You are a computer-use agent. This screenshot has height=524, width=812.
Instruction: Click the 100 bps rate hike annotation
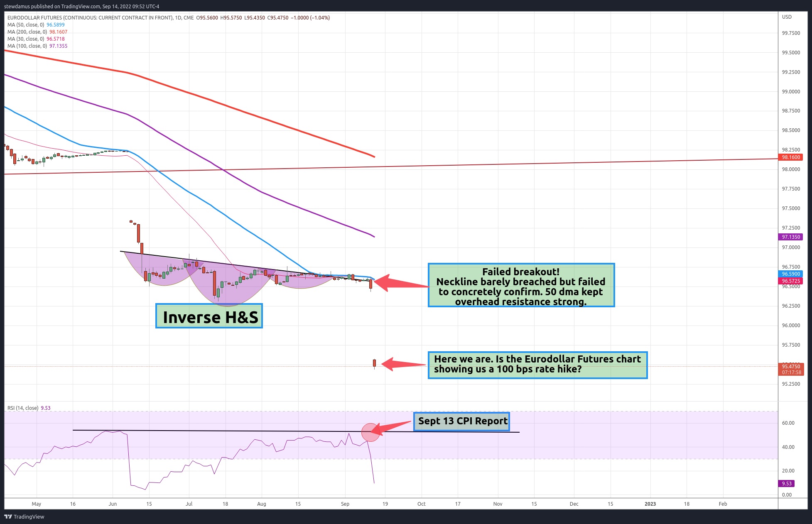[x=537, y=365]
